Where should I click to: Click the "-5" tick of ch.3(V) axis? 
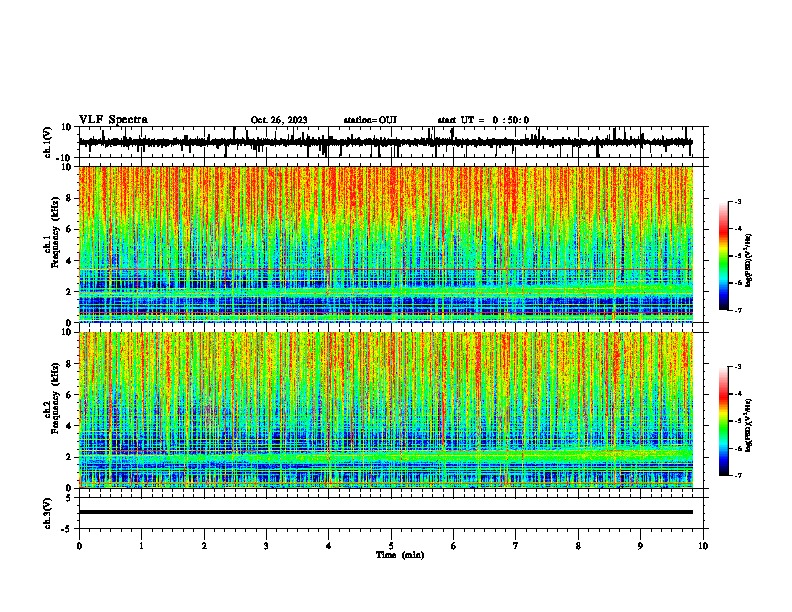click(68, 529)
